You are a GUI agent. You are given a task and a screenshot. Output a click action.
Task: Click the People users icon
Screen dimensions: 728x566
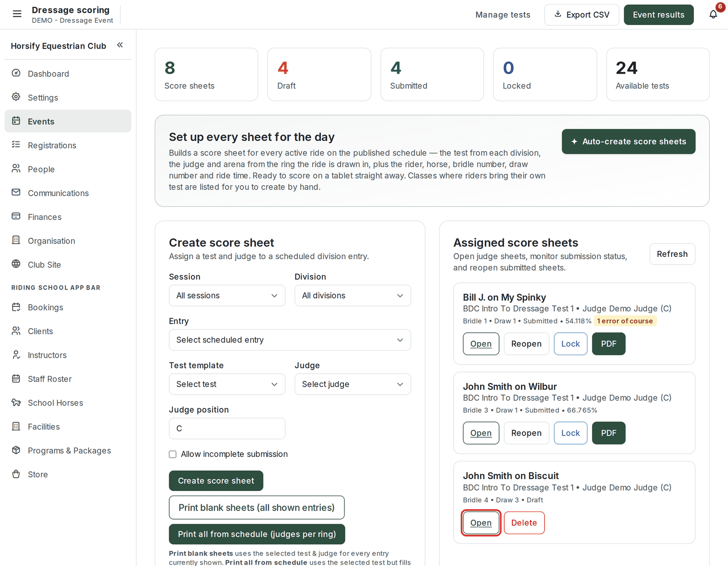[x=16, y=169]
